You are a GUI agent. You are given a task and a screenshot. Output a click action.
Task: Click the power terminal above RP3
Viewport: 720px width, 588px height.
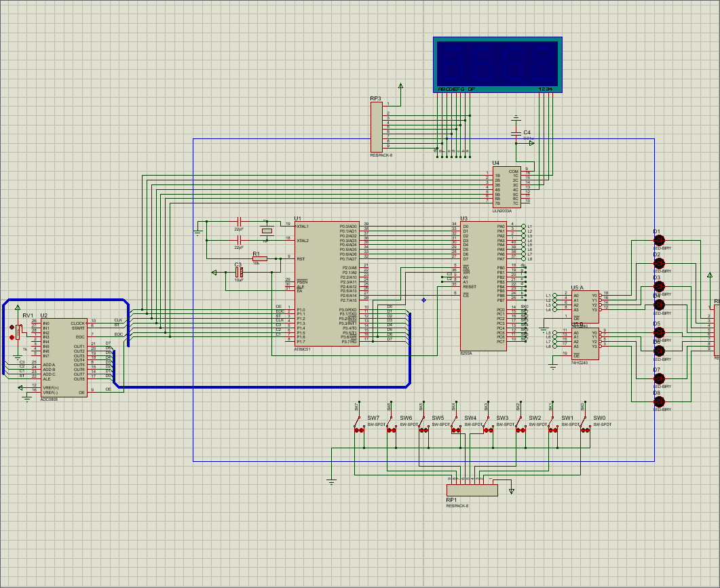[x=400, y=86]
